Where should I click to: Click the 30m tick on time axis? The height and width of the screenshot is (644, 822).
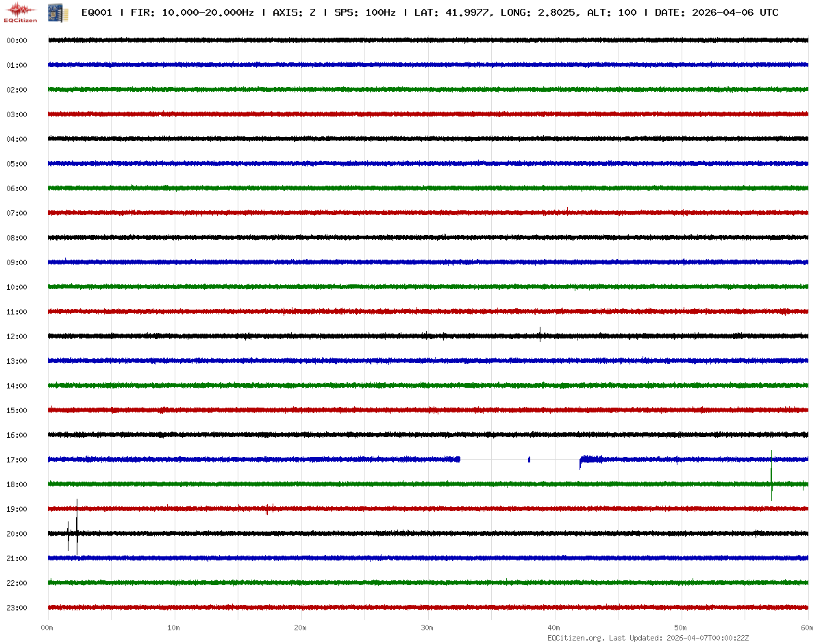427,628
